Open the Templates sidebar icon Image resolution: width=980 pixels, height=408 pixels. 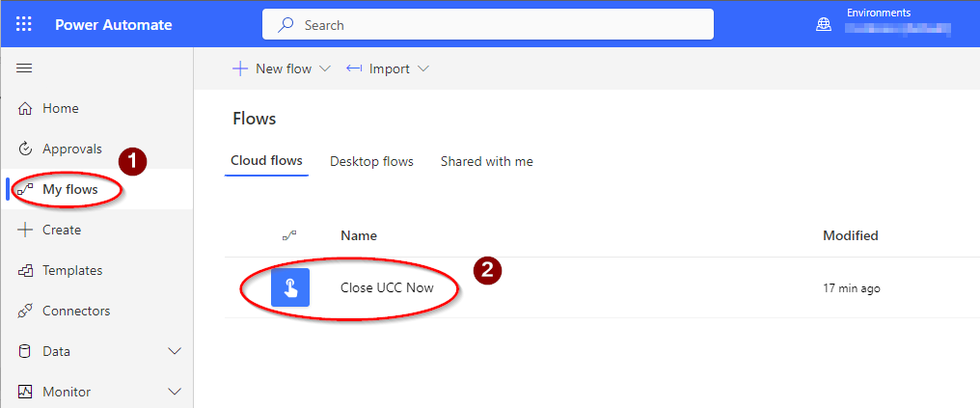(x=25, y=270)
